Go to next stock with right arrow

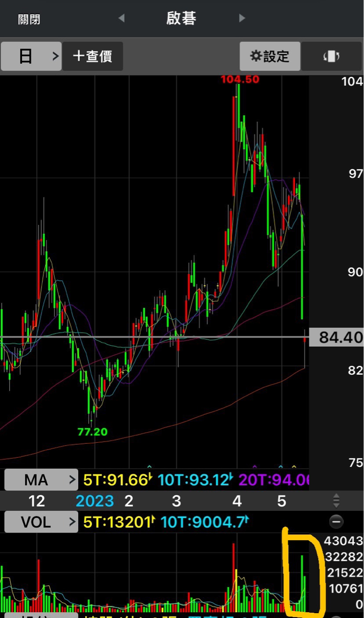242,18
